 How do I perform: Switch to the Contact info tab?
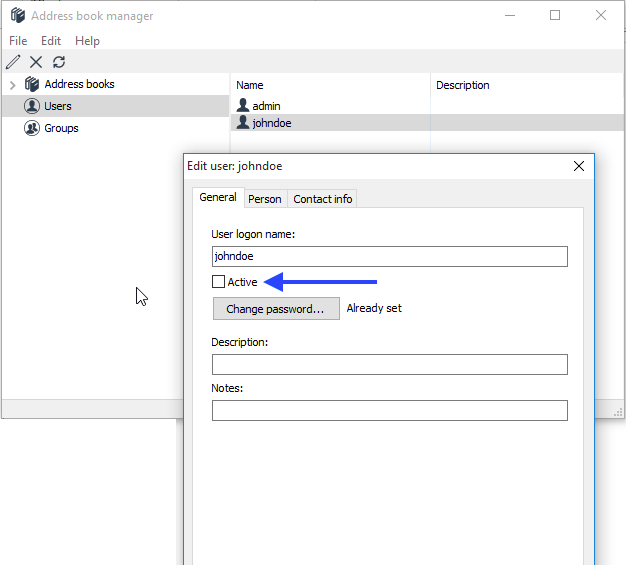(x=322, y=199)
